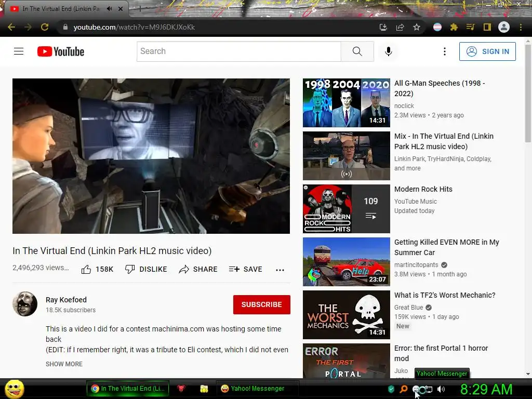532x399 pixels.
Task: Close the In The Virtual End tab
Action: pos(121,9)
